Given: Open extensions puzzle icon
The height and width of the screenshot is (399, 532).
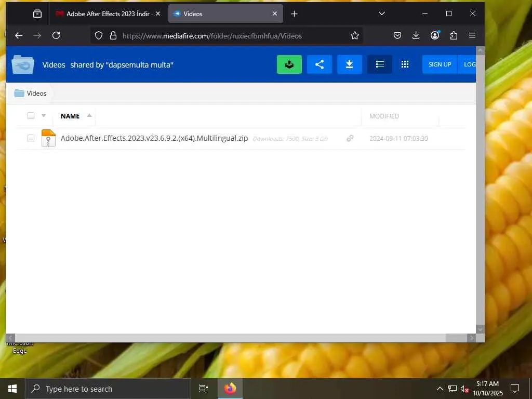Looking at the screenshot, I should [x=454, y=36].
